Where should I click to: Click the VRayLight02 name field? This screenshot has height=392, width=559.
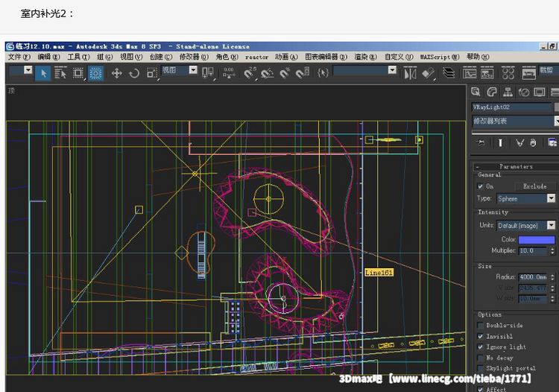[511, 107]
